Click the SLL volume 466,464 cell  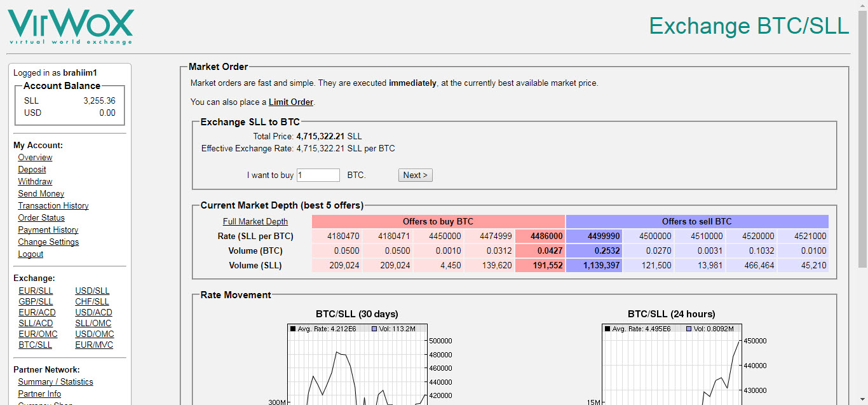[x=752, y=266]
